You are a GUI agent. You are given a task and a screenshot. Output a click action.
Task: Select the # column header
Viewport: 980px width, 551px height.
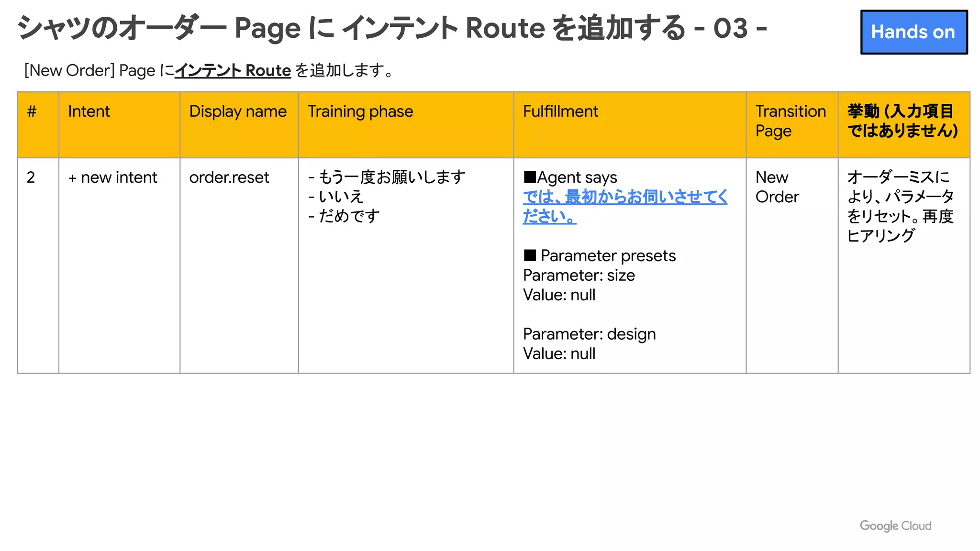tap(38, 125)
